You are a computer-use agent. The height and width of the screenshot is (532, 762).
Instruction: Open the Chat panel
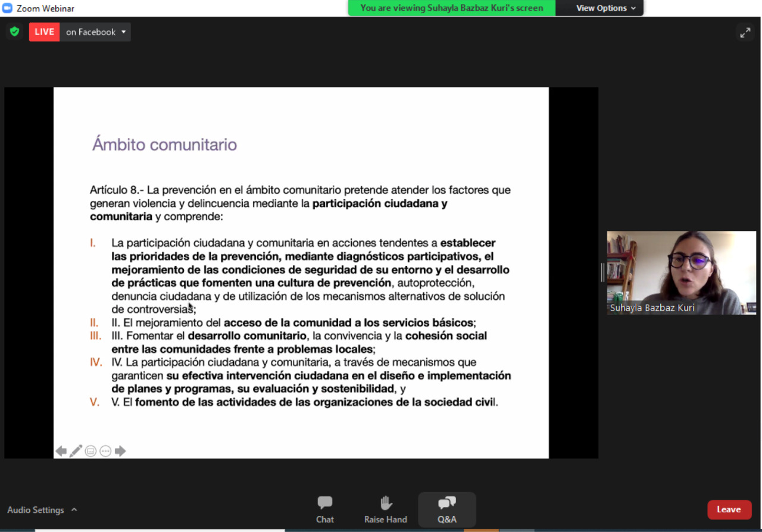(x=324, y=509)
